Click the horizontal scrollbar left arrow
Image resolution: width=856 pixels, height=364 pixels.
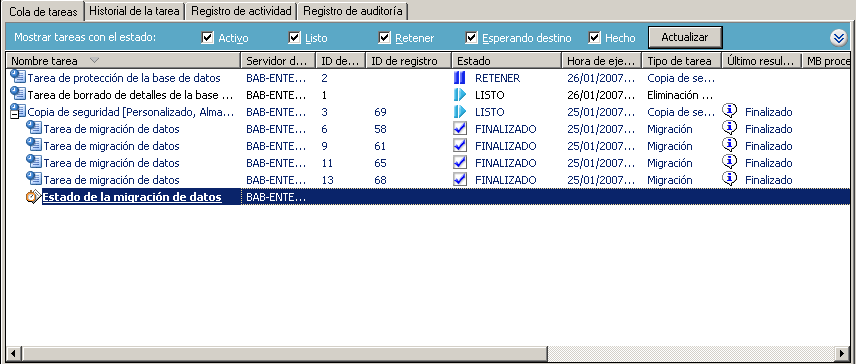[13, 353]
